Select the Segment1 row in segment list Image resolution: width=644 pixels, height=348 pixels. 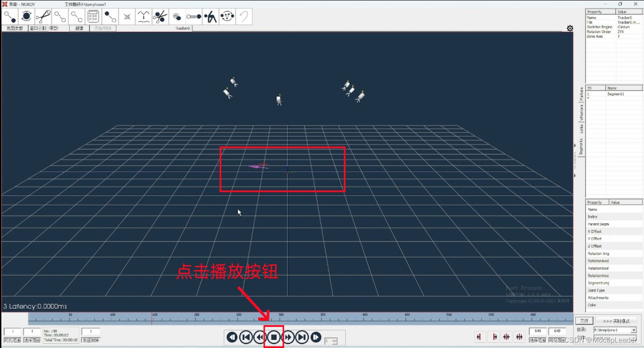click(x=614, y=94)
